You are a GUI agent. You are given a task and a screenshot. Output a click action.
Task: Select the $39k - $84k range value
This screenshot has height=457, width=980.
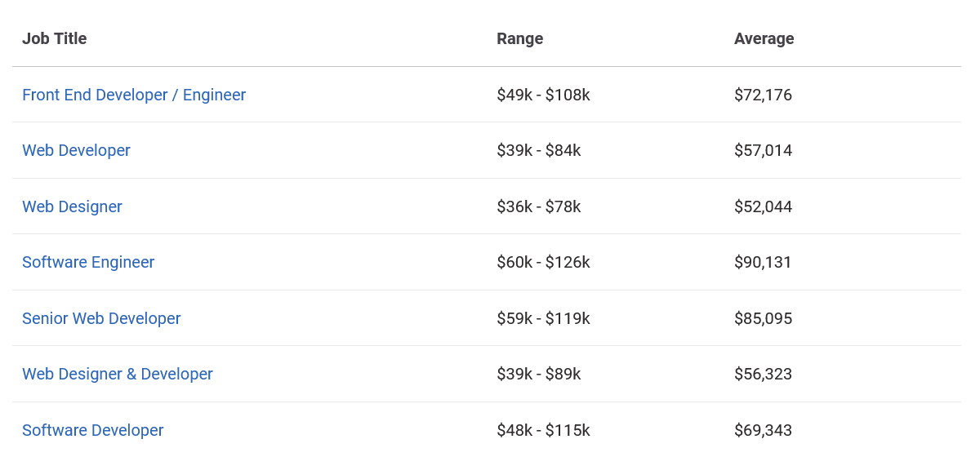coord(538,150)
